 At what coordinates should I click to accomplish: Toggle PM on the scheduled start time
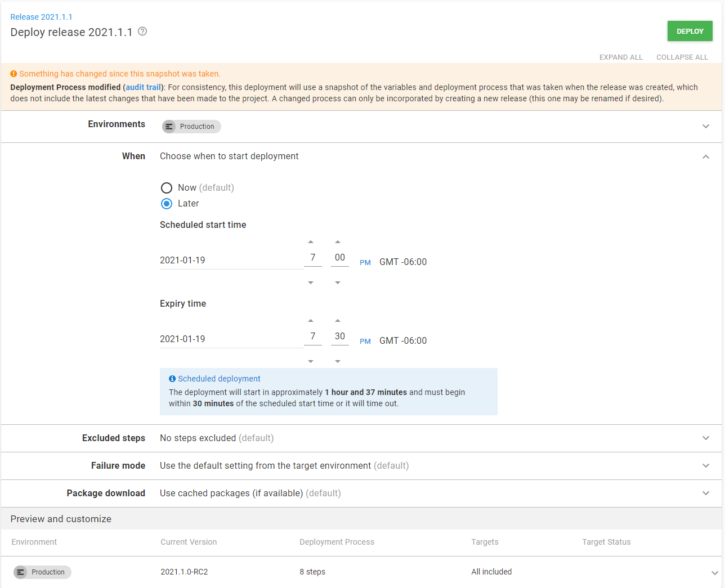[365, 262]
